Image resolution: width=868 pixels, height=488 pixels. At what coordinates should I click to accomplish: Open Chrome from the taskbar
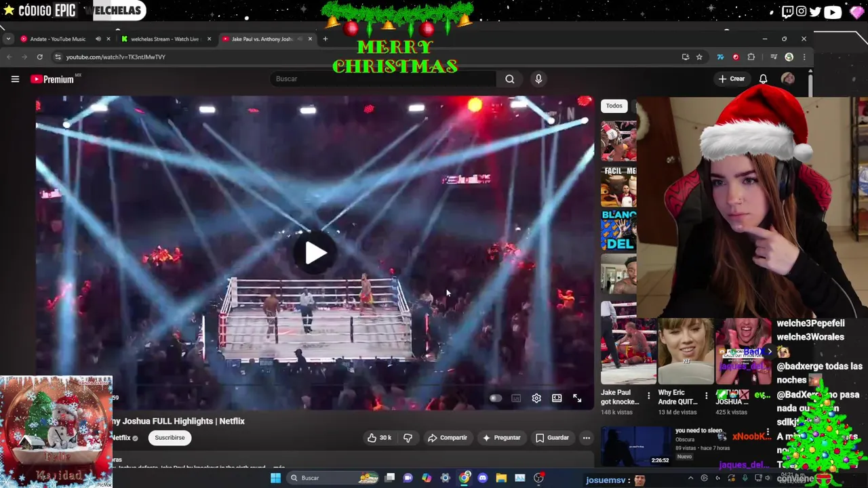[464, 478]
